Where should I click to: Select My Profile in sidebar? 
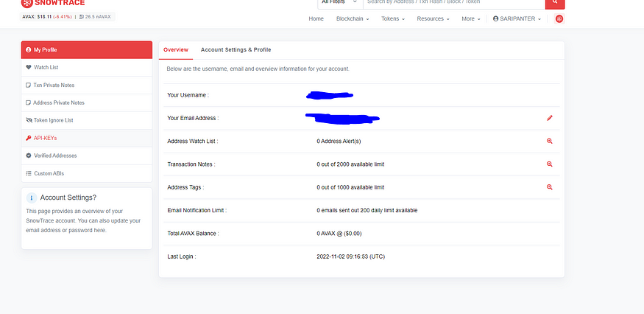click(x=87, y=50)
